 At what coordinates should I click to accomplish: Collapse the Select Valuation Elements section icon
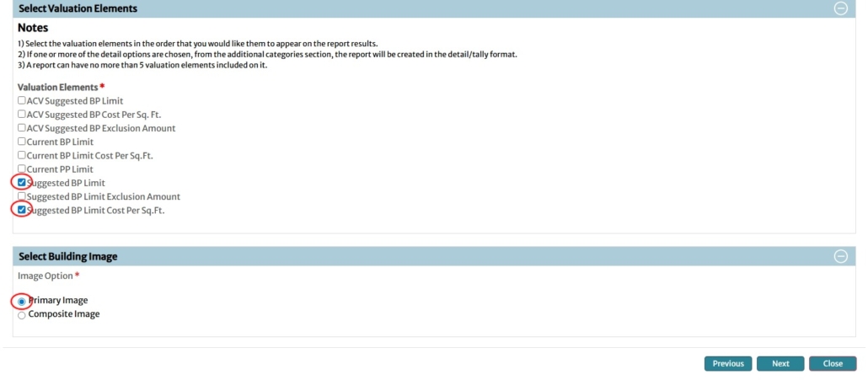click(839, 8)
